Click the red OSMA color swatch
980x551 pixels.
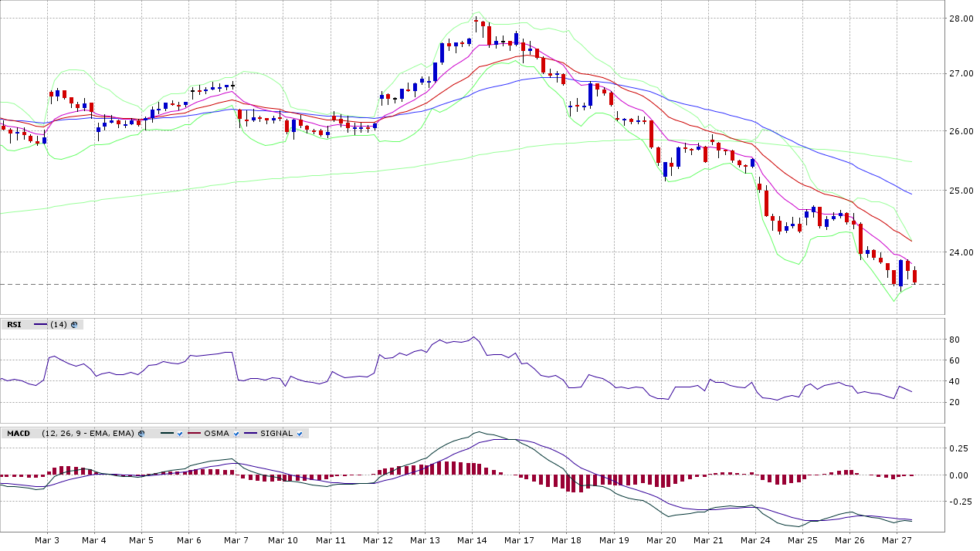tap(194, 434)
